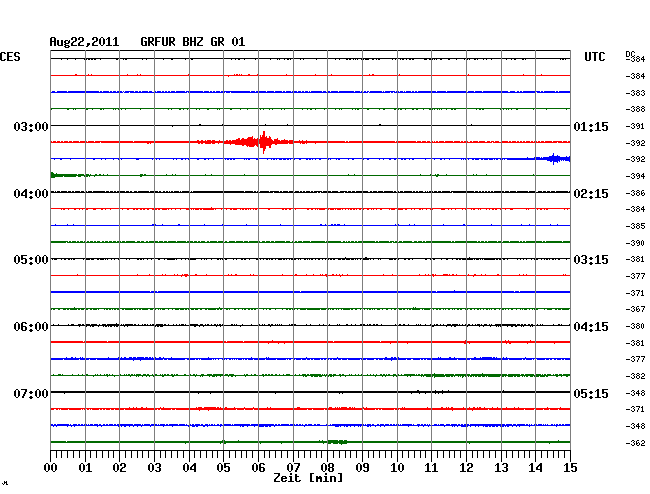650x494 pixels.
Task: Click the 03 minute axis tick label
Action: [154, 468]
